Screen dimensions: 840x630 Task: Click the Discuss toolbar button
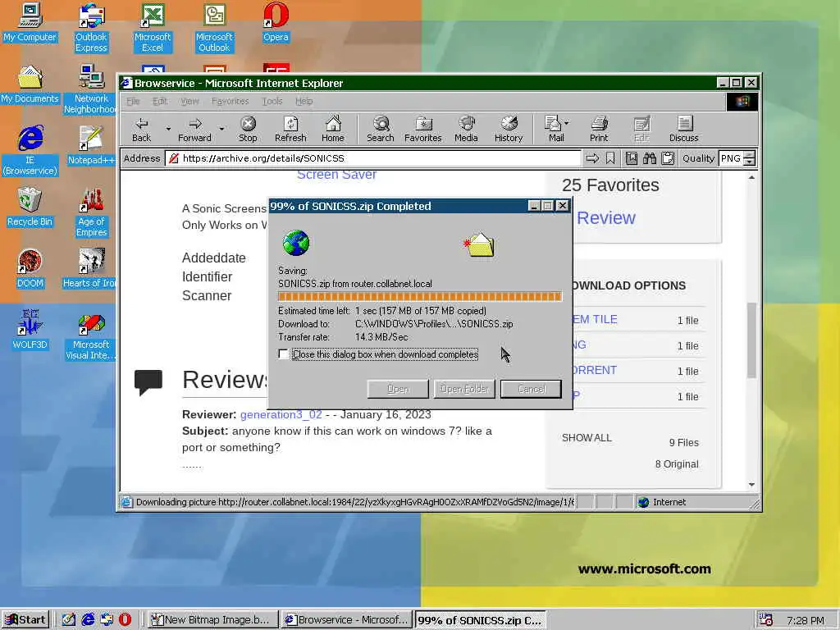coord(683,129)
